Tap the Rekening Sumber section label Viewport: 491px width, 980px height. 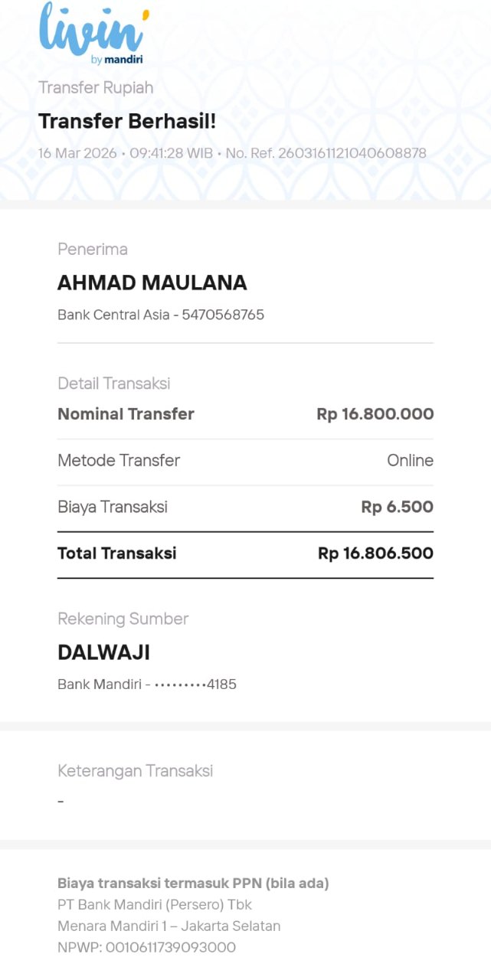pyautogui.click(x=123, y=619)
